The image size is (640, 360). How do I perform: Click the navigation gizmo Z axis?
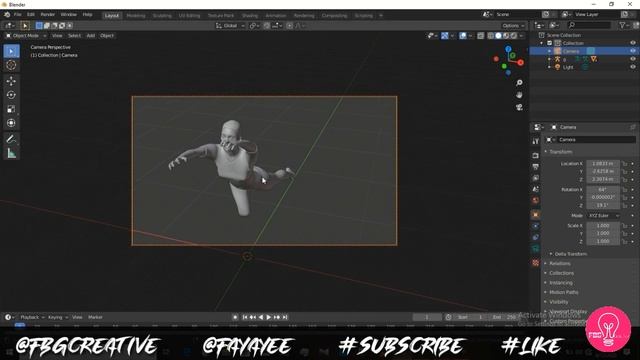(508, 49)
